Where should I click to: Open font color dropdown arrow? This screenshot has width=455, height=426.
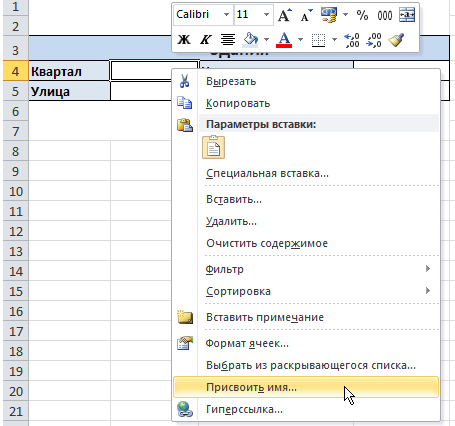(x=300, y=40)
